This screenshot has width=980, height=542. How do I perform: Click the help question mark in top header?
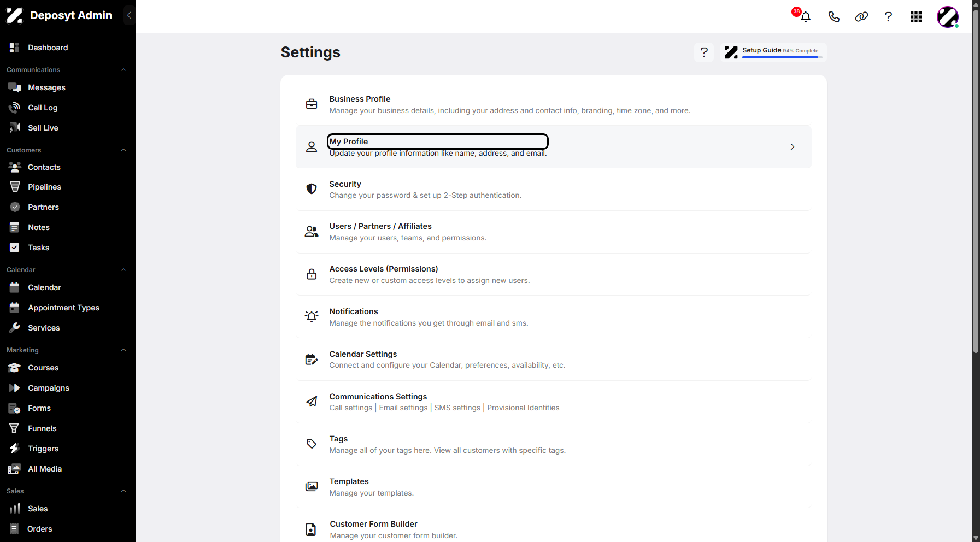888,17
